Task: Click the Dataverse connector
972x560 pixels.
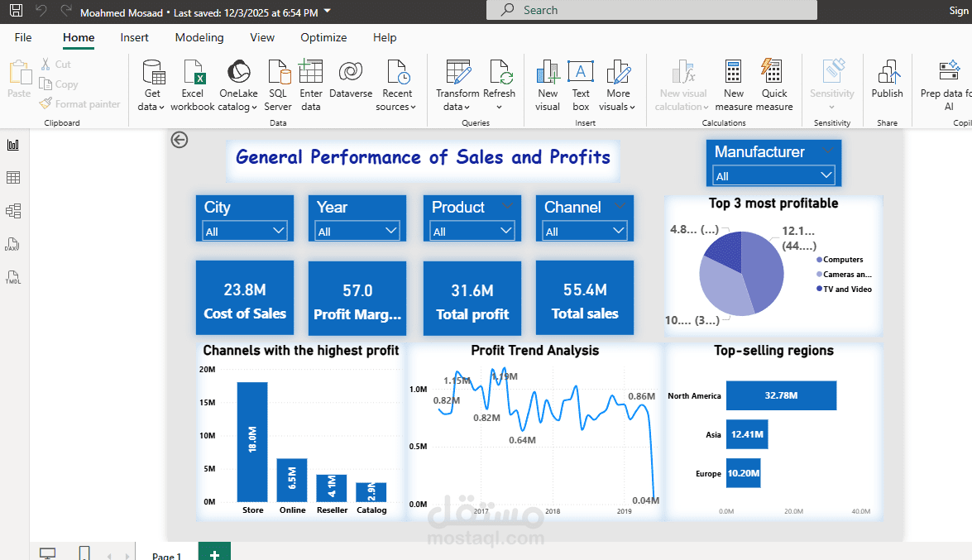Action: click(351, 83)
